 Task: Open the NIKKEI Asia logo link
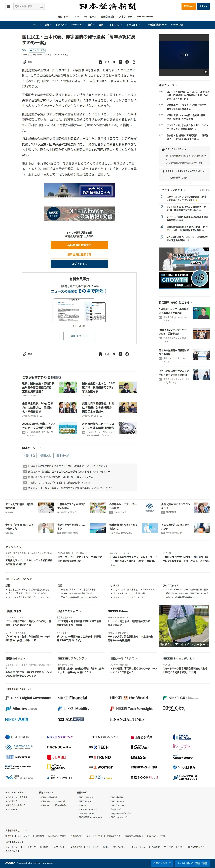click(x=17, y=719)
